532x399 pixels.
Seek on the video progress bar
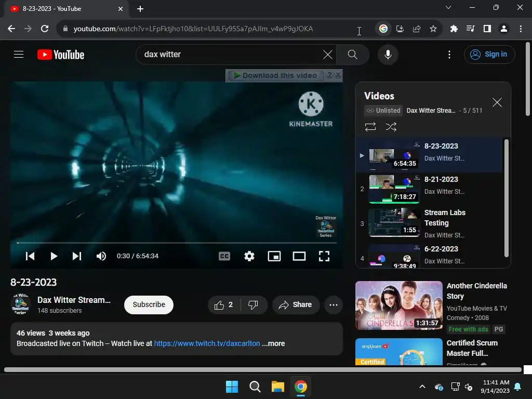coord(177,243)
